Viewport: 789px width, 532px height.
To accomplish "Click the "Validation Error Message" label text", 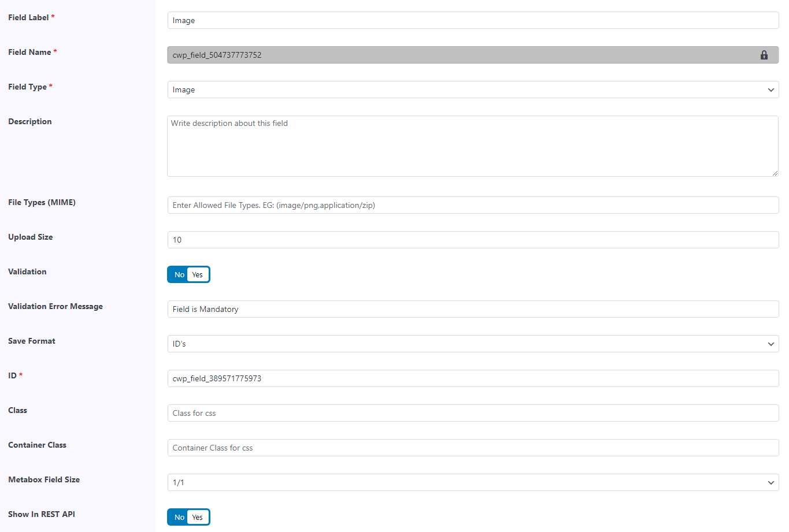I will [x=55, y=306].
